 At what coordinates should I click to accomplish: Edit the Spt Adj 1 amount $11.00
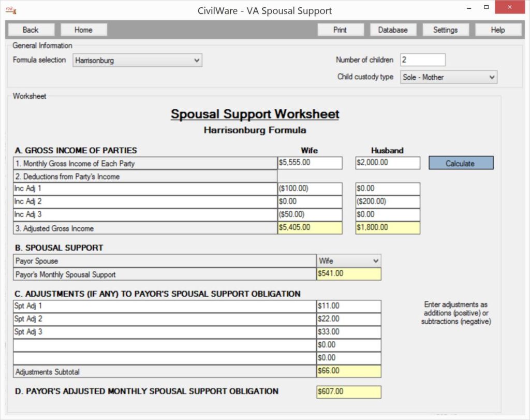click(x=348, y=306)
